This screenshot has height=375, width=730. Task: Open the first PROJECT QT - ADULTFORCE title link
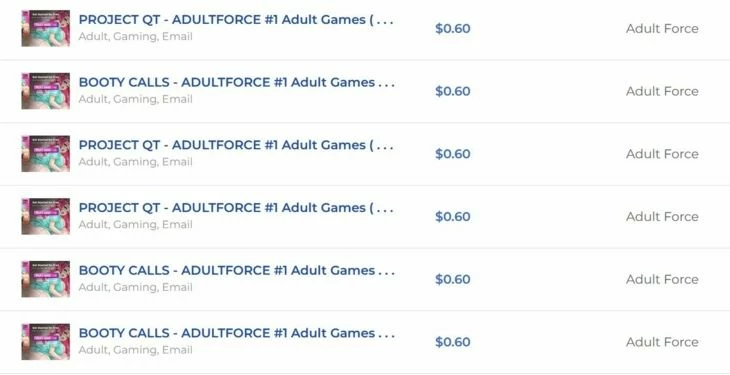click(236, 20)
